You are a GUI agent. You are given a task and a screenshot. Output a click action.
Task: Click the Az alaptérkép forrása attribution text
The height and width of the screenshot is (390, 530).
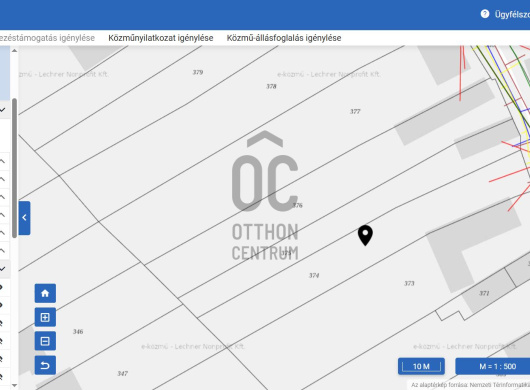(470, 385)
